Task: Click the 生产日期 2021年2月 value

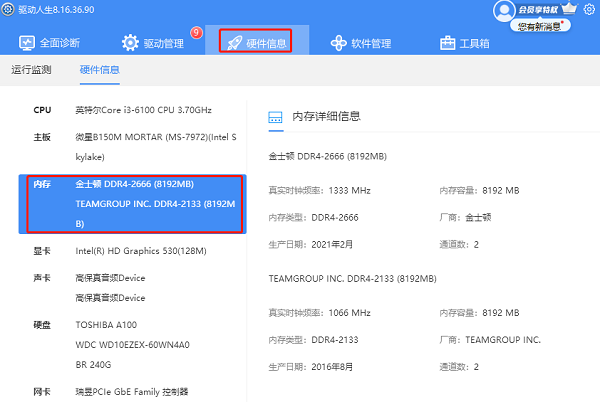Action: pos(332,244)
